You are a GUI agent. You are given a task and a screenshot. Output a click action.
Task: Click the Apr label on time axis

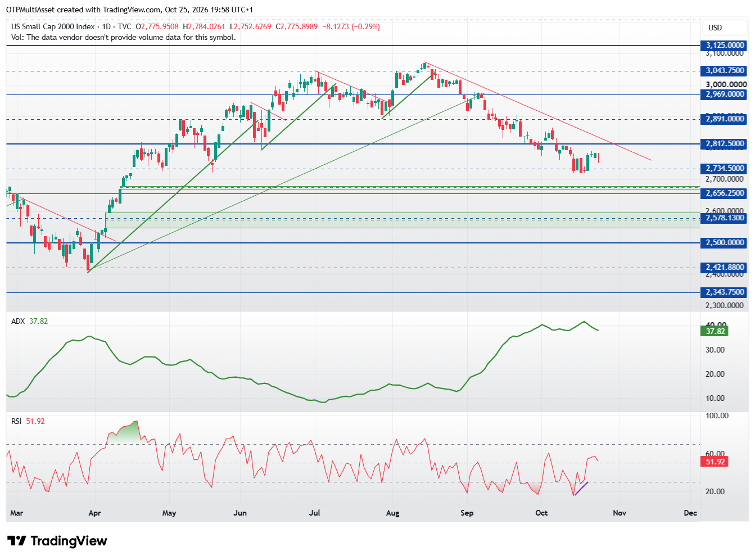coord(94,513)
